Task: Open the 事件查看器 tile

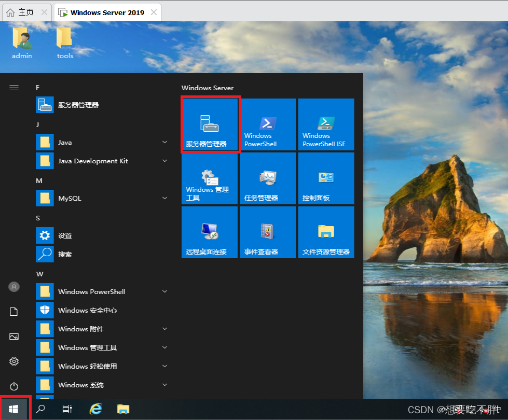Action: [x=268, y=232]
